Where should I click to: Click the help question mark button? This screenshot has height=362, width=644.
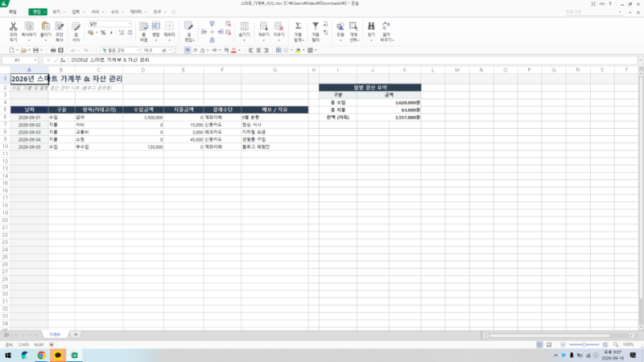[610, 4]
